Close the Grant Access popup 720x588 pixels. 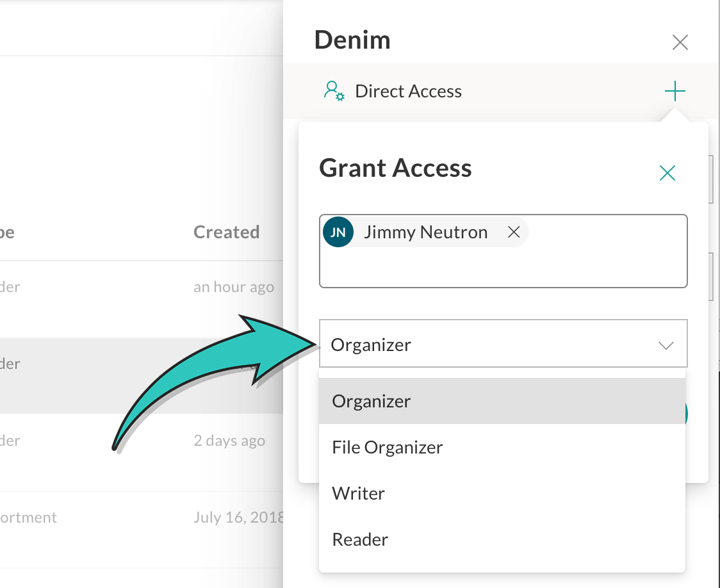[x=667, y=173]
